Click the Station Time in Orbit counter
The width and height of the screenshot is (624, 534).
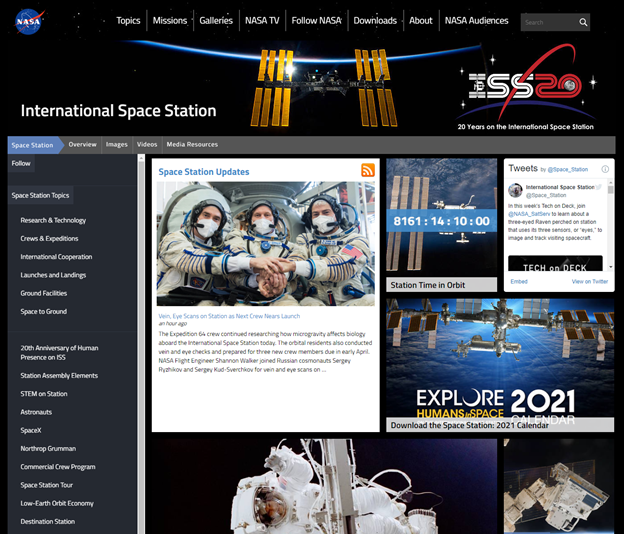pyautogui.click(x=441, y=221)
